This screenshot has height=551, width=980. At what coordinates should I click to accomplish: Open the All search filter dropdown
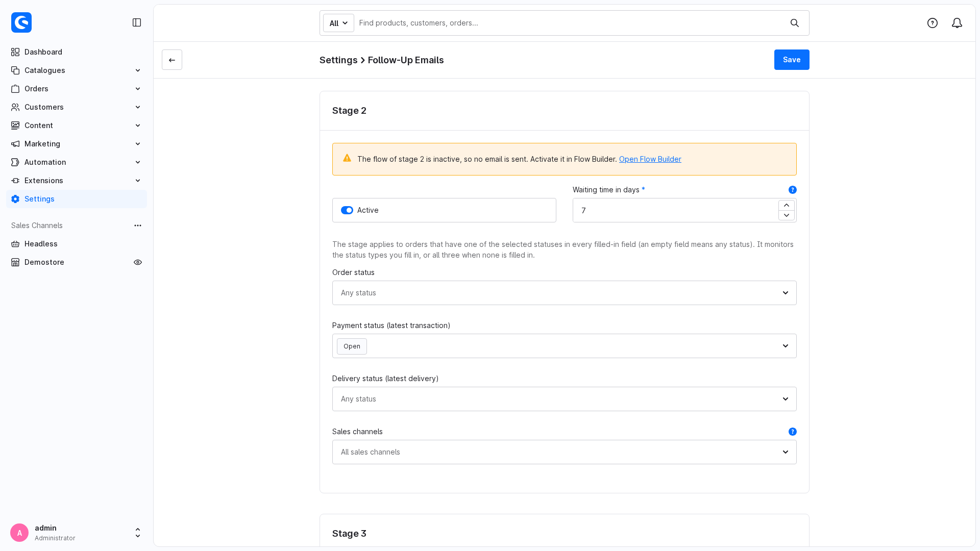pyautogui.click(x=338, y=23)
